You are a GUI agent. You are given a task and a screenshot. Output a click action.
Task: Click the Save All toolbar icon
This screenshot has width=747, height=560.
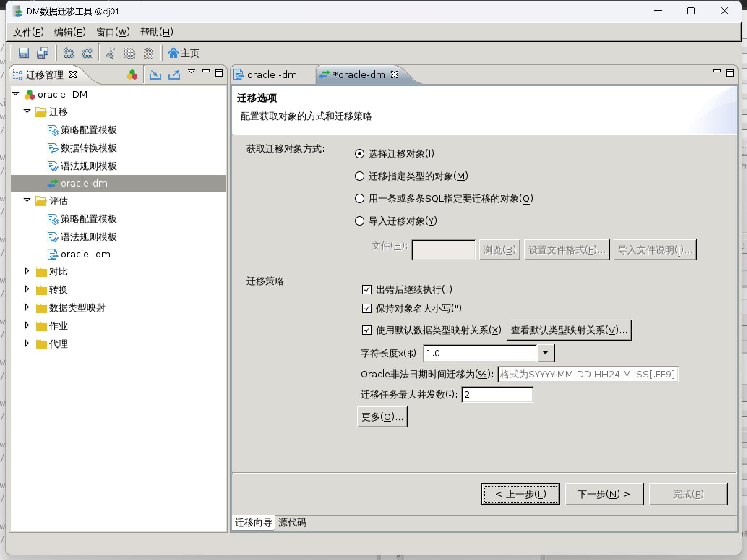click(43, 53)
